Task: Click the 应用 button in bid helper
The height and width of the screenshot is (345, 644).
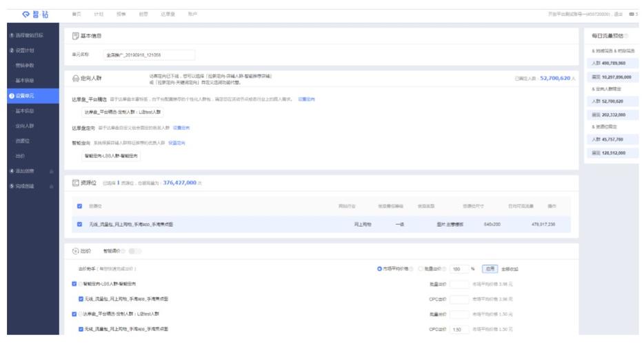Action: (490, 269)
